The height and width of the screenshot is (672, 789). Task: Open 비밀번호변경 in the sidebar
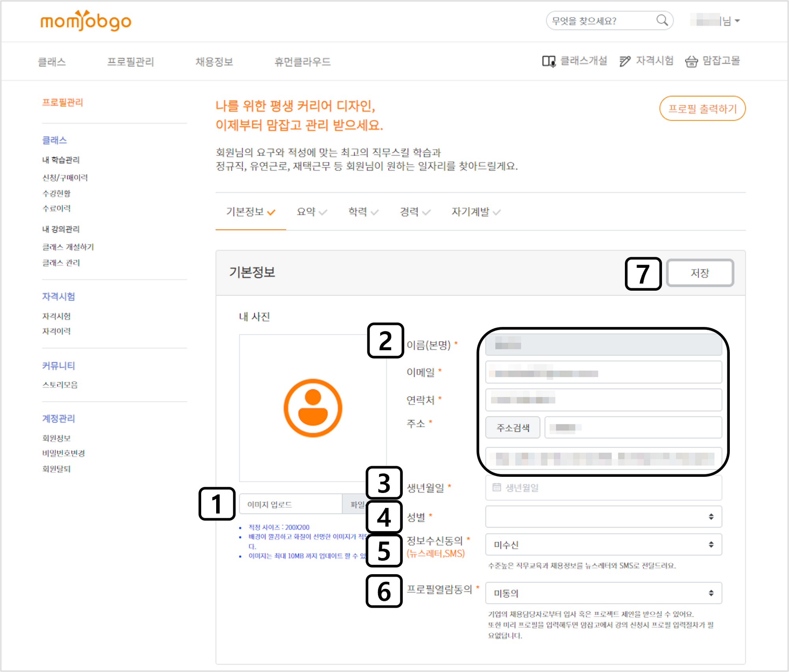pyautogui.click(x=64, y=453)
